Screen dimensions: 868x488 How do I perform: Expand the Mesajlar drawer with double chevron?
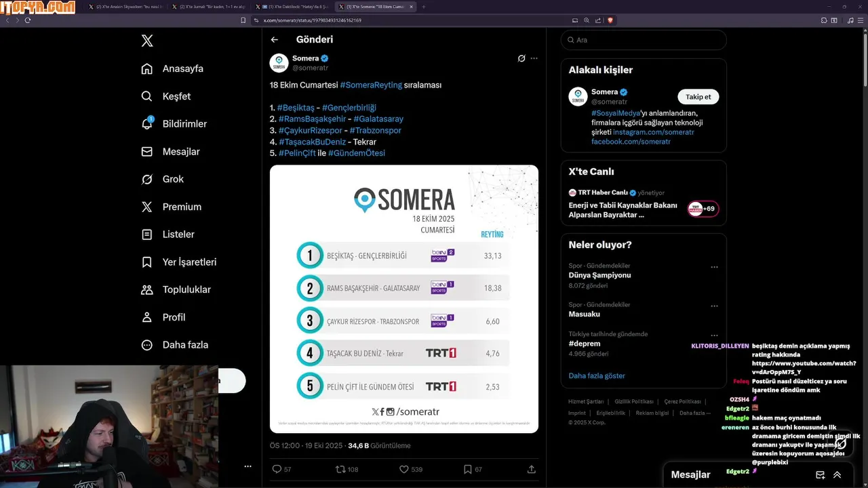click(837, 475)
